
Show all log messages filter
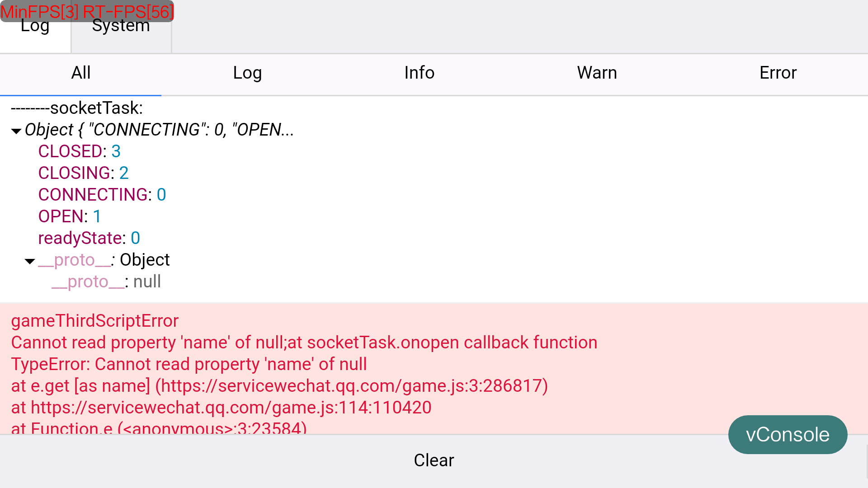click(81, 73)
